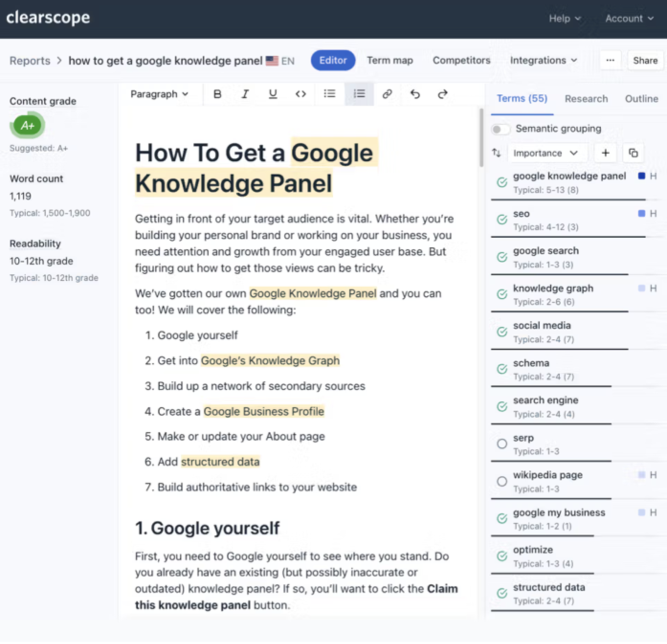Open the Paragraph style dropdown
Image resolution: width=667 pixels, height=644 pixels.
[159, 94]
